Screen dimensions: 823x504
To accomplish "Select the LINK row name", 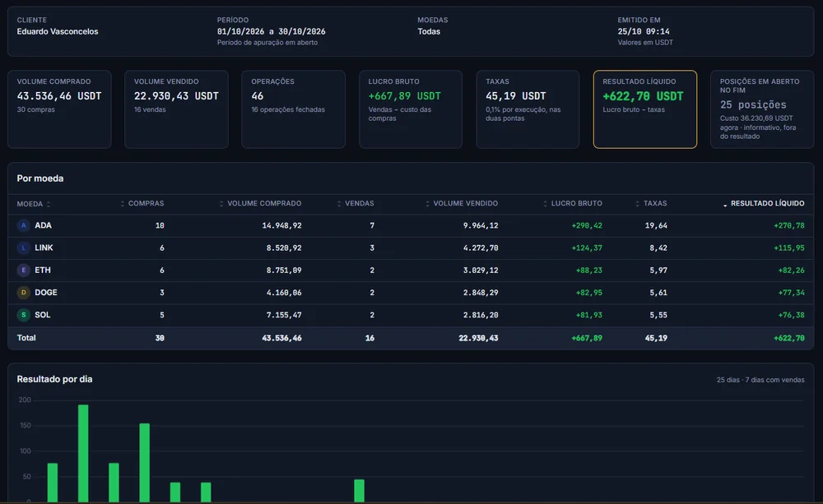I will click(x=44, y=248).
